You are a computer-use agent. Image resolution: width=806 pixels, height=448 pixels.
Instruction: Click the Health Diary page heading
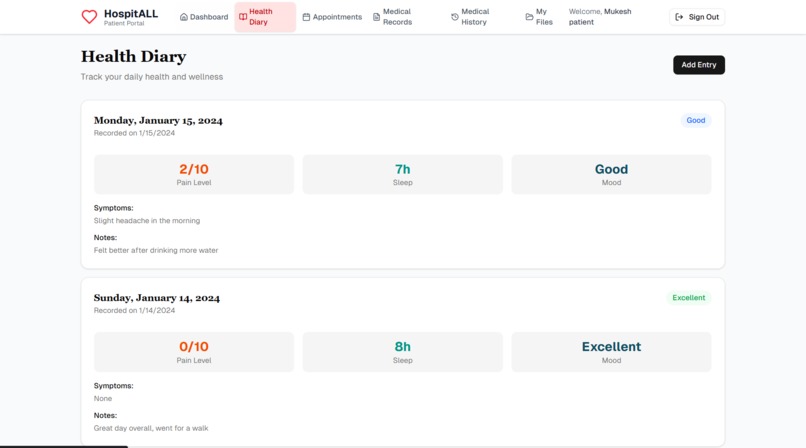coord(134,57)
